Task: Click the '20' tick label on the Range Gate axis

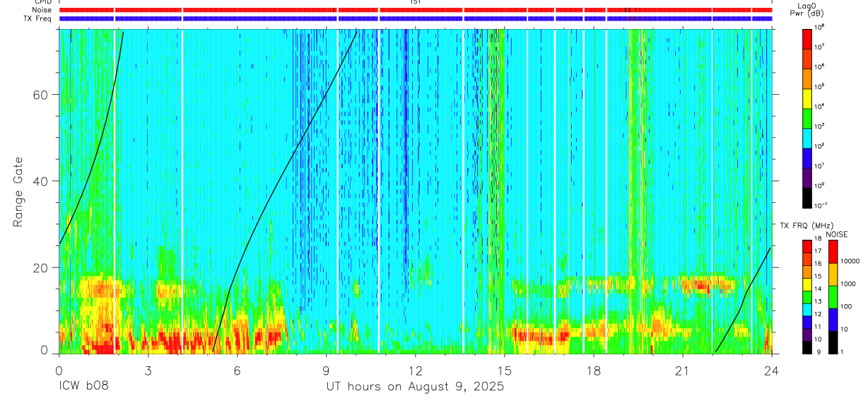Action: [x=42, y=267]
